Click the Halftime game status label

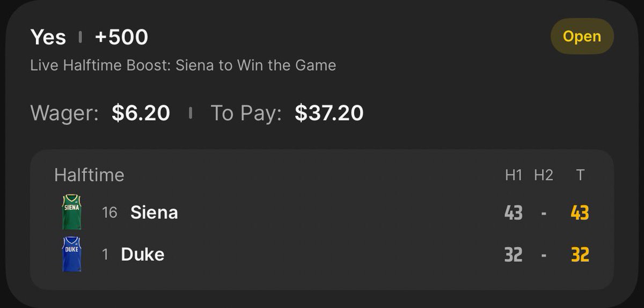[89, 175]
